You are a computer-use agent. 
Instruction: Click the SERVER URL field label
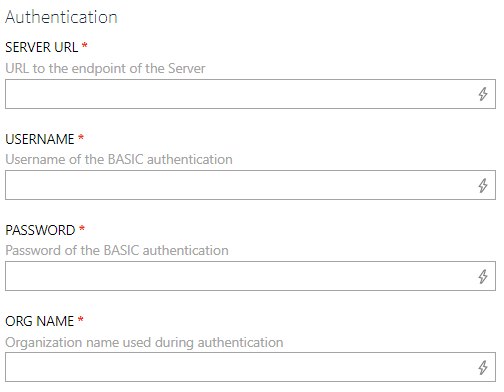pyautogui.click(x=42, y=47)
